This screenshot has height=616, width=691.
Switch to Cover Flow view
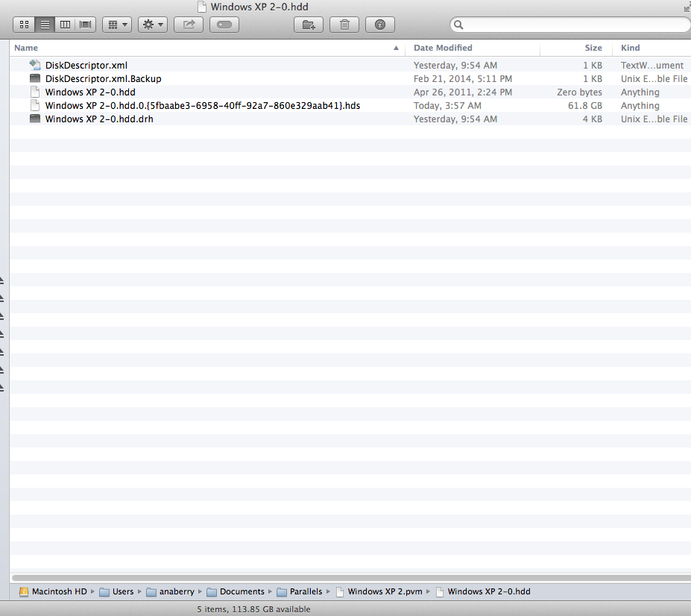pos(86,25)
